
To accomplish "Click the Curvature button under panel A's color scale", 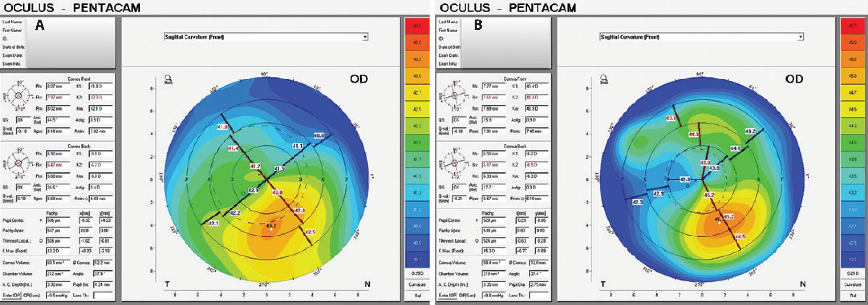I will click(417, 284).
